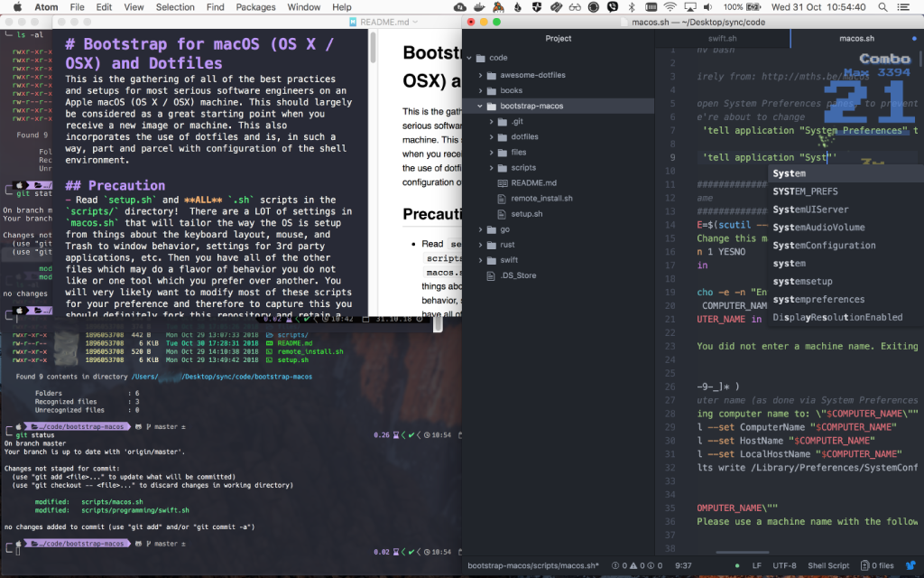Image resolution: width=924 pixels, height=578 pixels.
Task: Expand the scripts folder chevron
Action: point(492,167)
